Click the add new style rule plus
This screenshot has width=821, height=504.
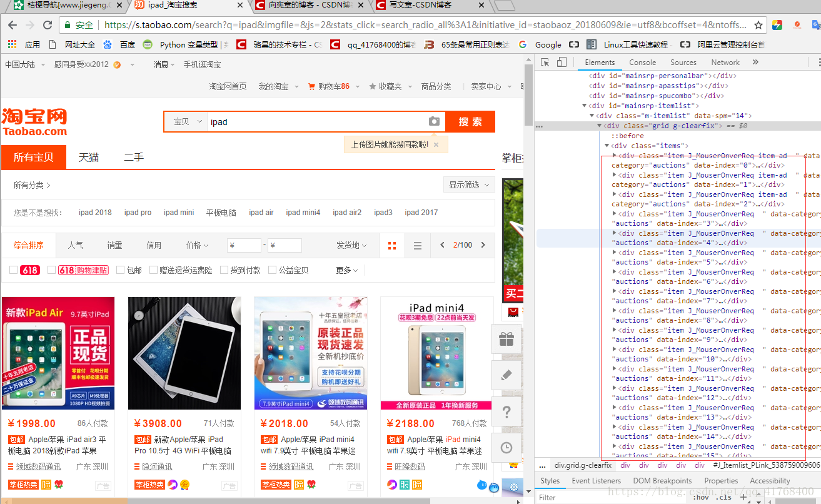pyautogui.click(x=743, y=498)
